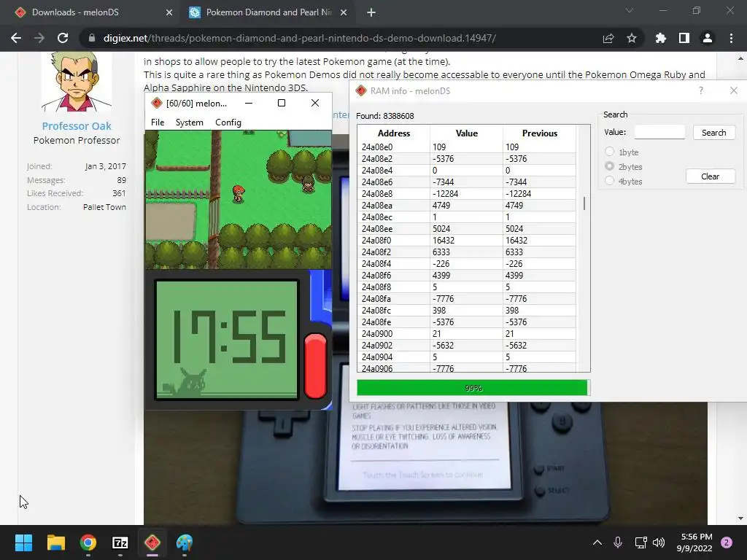Viewport: 747px width, 560px height.
Task: Select the 1byte radio option
Action: coord(609,152)
